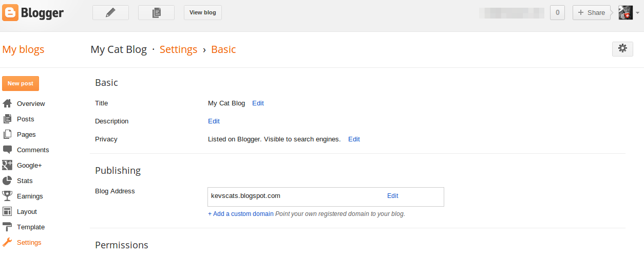Click the pencil icon to create new post
This screenshot has width=644, height=254.
110,13
